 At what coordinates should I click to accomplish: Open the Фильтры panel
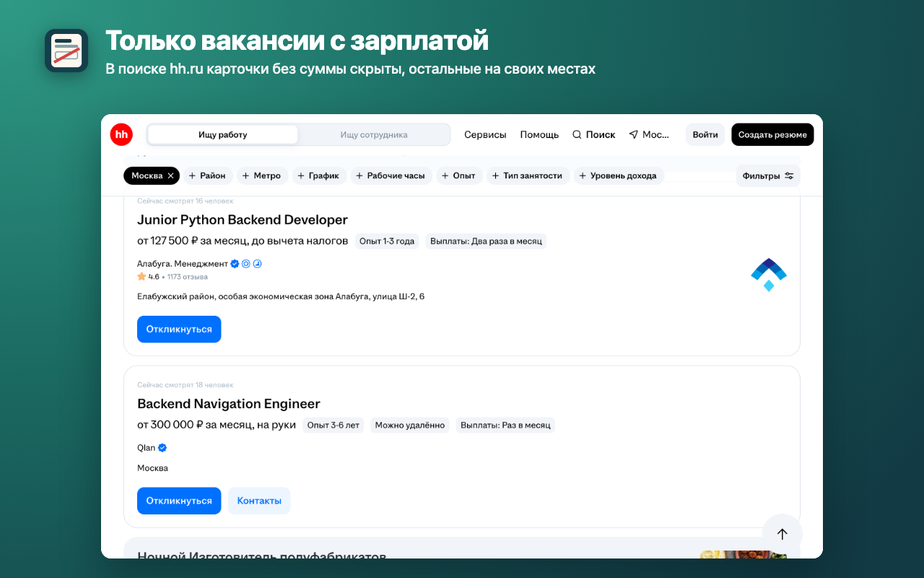pyautogui.click(x=768, y=176)
